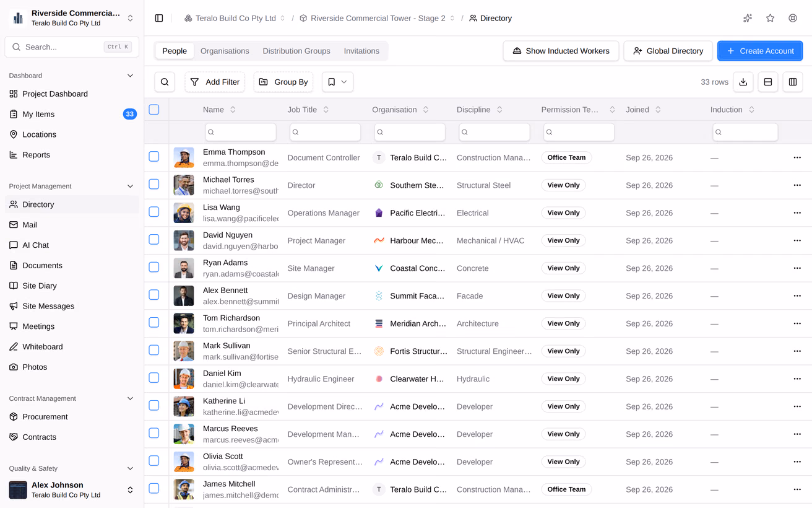
Task: Select all rows with header checkbox
Action: (154, 110)
